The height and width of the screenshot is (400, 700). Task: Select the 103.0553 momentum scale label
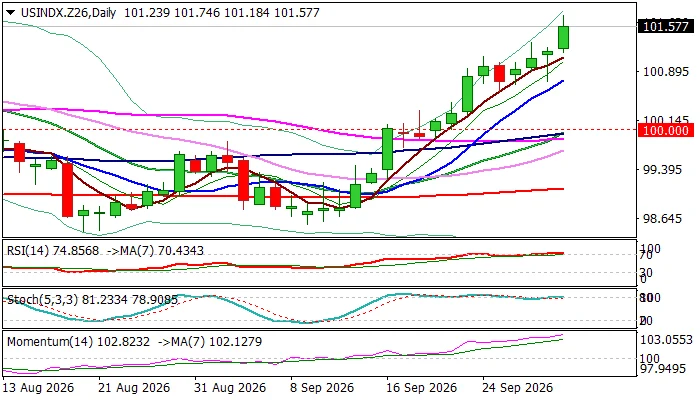pos(666,340)
